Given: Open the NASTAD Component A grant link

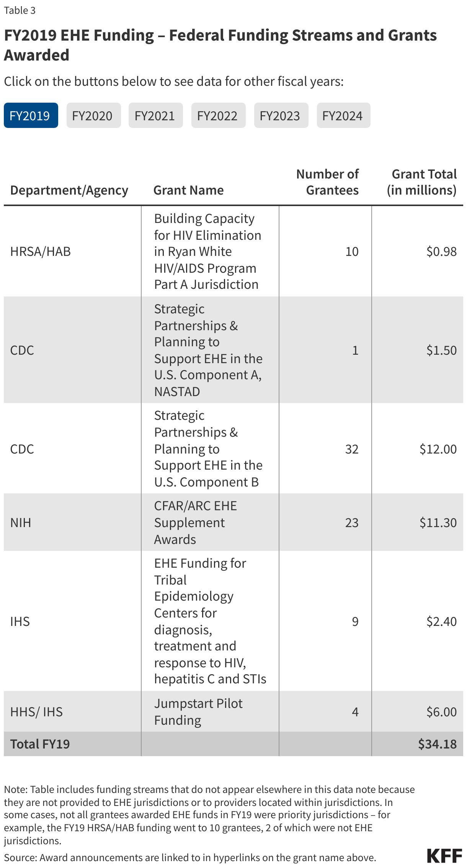Looking at the screenshot, I should coord(207,350).
